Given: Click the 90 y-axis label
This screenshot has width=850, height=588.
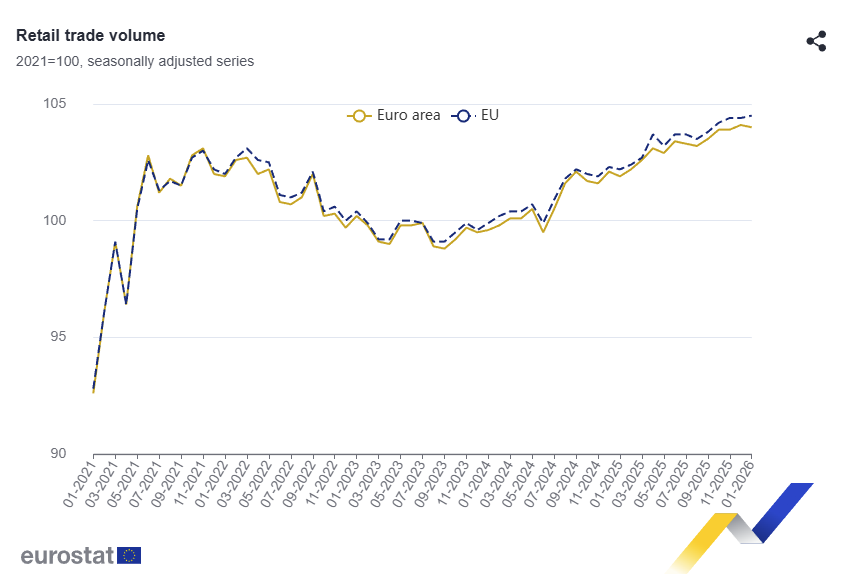Looking at the screenshot, I should [x=58, y=453].
